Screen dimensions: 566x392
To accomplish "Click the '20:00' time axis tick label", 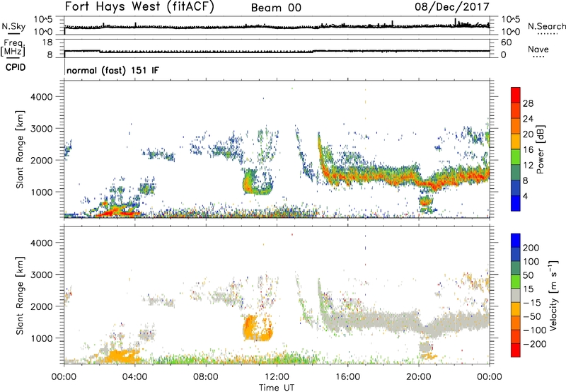I will tap(419, 377).
